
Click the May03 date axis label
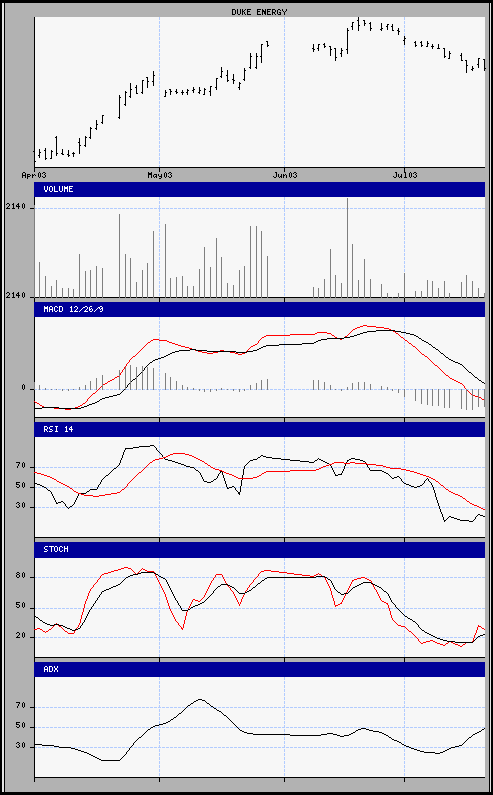tap(159, 175)
